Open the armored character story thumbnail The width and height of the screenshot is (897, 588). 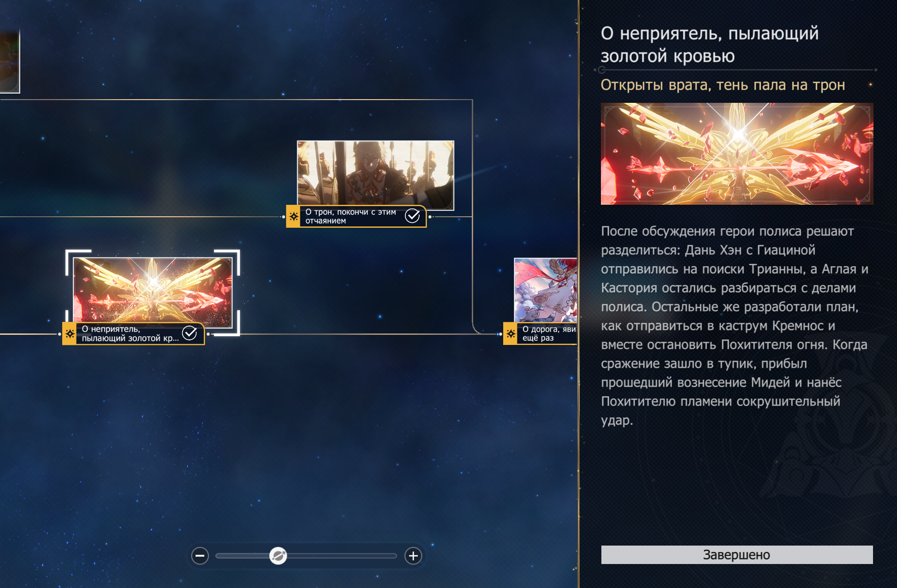pos(375,175)
